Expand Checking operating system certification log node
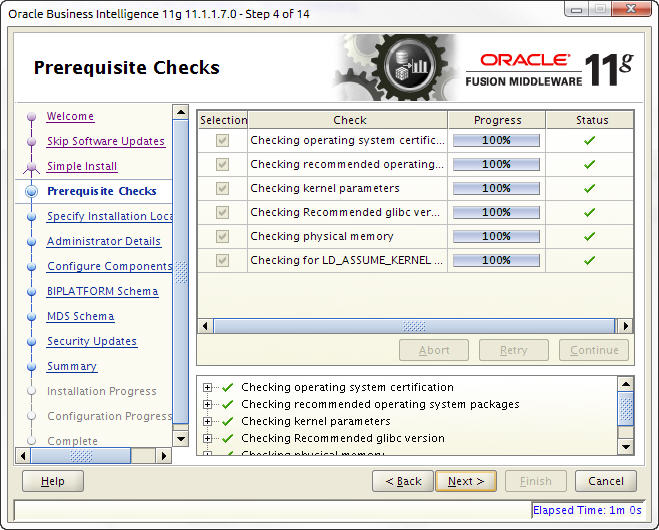 [207, 387]
